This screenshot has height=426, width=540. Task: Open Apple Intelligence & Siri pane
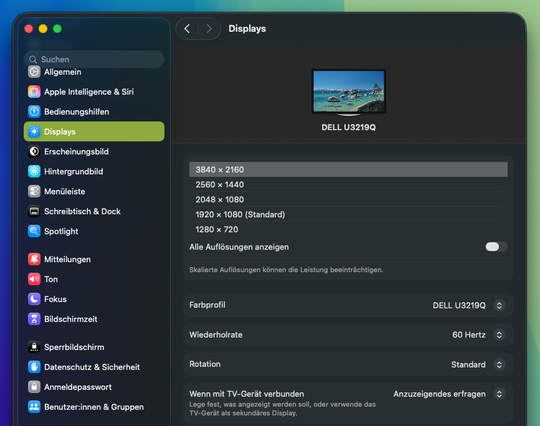[x=94, y=92]
